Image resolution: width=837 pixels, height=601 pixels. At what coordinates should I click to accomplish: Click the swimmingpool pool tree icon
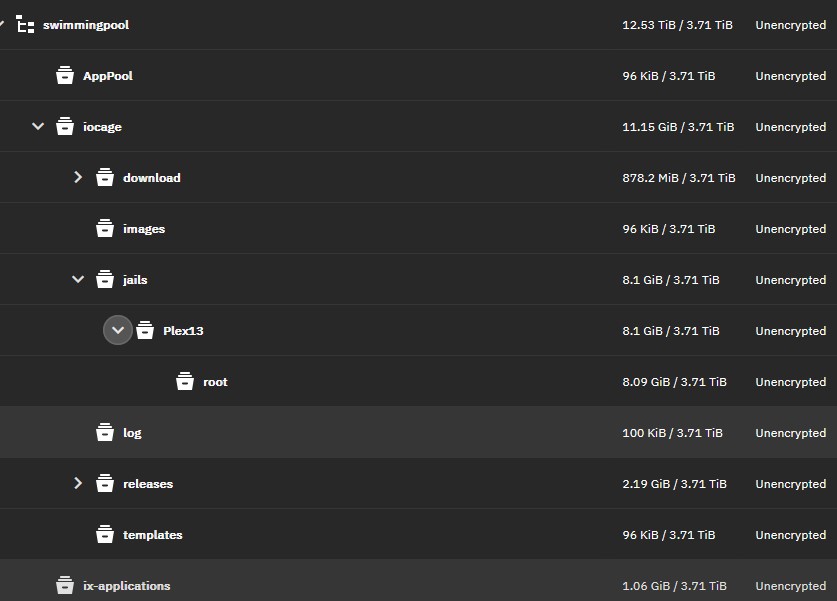click(25, 25)
